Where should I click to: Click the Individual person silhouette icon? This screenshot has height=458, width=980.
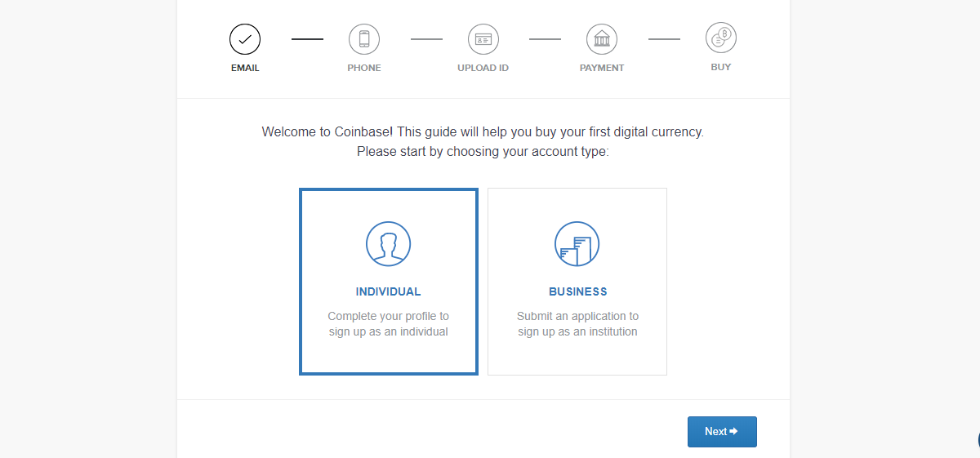(388, 243)
